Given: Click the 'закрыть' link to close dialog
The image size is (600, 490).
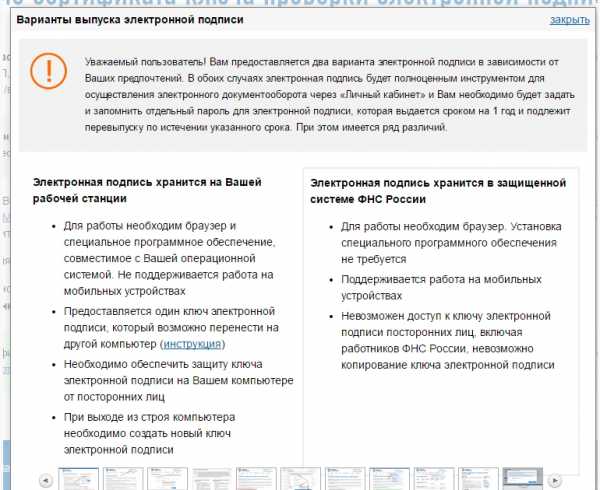Looking at the screenshot, I should pos(569,20).
